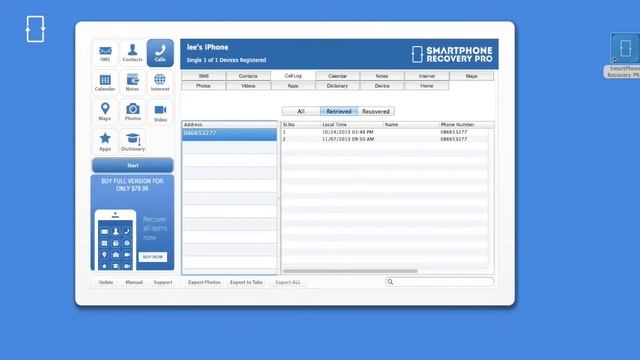Click the search magnifier icon
The image size is (640, 360).
[390, 282]
